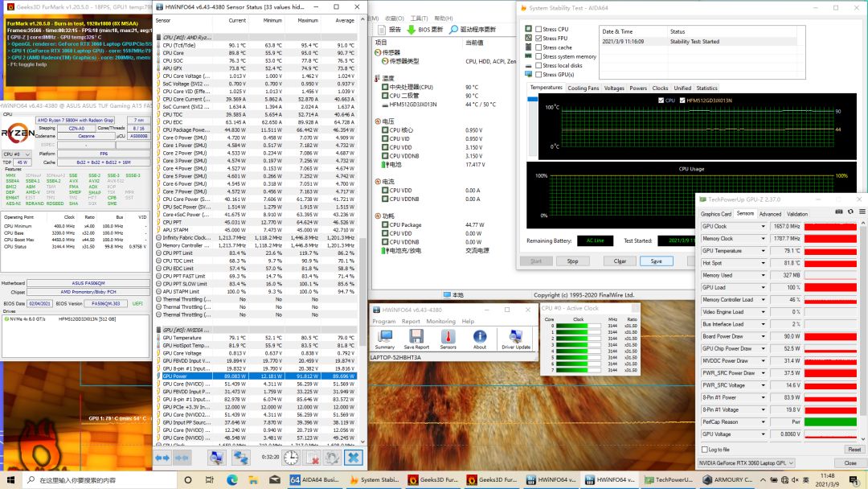
Task: Click the sensor status clock icon
Action: [289, 458]
